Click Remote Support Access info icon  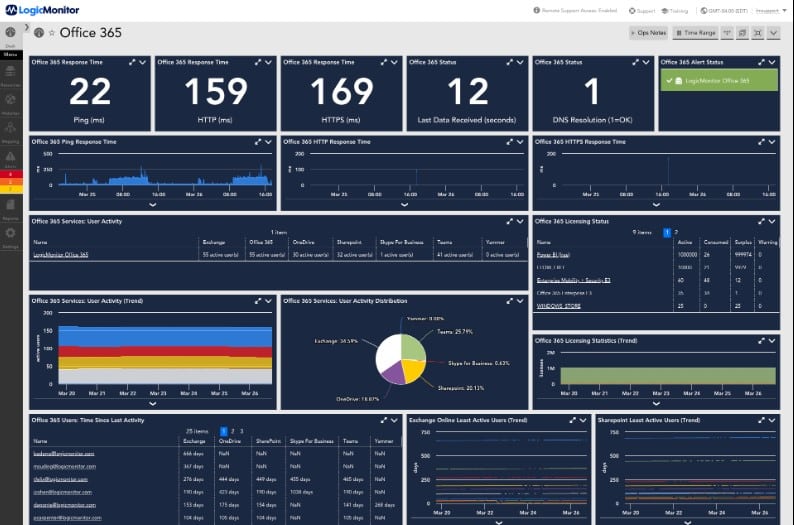[x=536, y=10]
